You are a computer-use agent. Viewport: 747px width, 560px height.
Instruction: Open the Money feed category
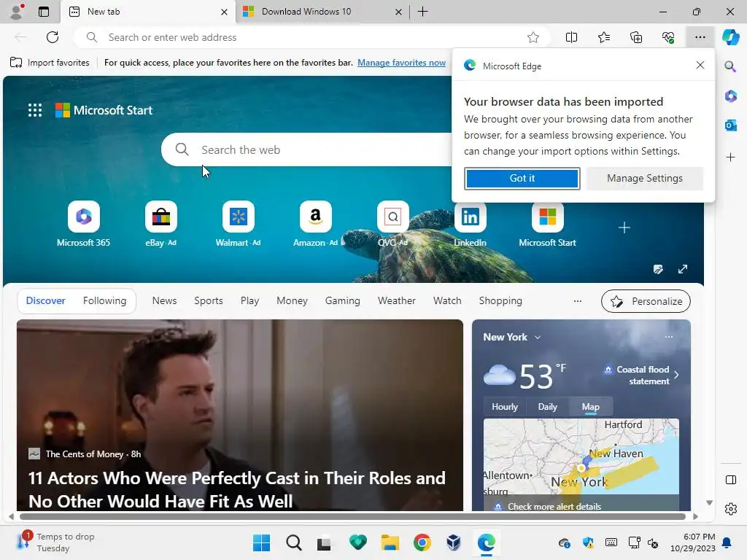[x=292, y=300]
